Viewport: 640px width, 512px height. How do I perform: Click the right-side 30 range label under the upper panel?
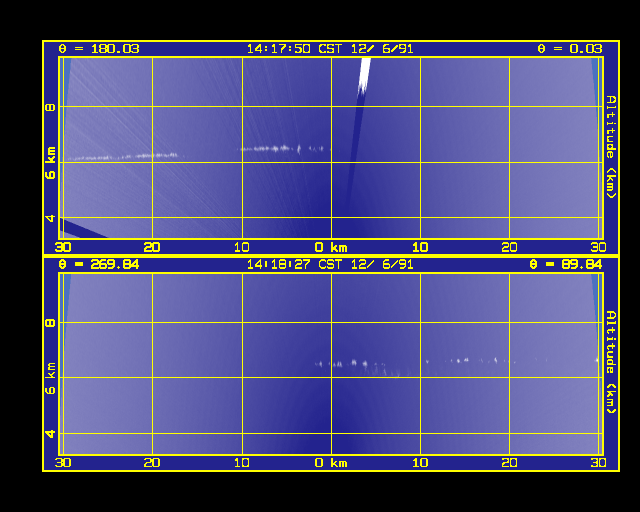click(x=598, y=247)
